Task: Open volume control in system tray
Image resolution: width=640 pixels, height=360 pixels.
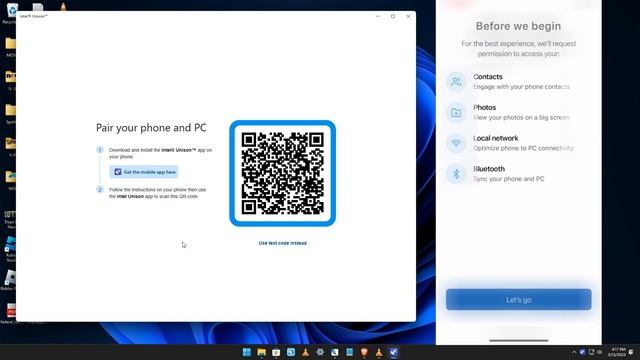Action: pyautogui.click(x=599, y=352)
